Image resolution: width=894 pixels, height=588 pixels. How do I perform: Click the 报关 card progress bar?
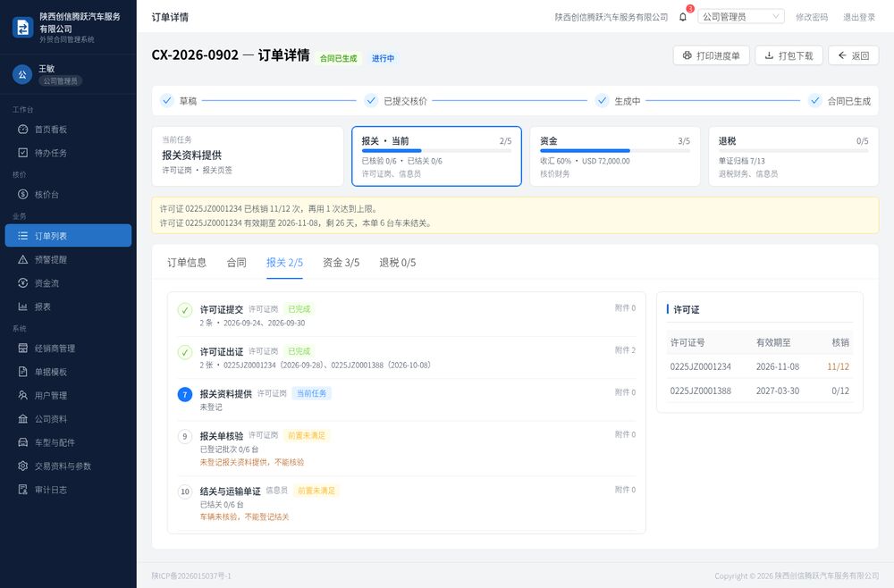pyautogui.click(x=437, y=151)
